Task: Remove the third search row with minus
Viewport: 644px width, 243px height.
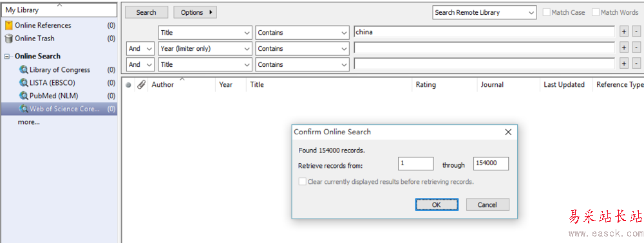Action: [636, 64]
